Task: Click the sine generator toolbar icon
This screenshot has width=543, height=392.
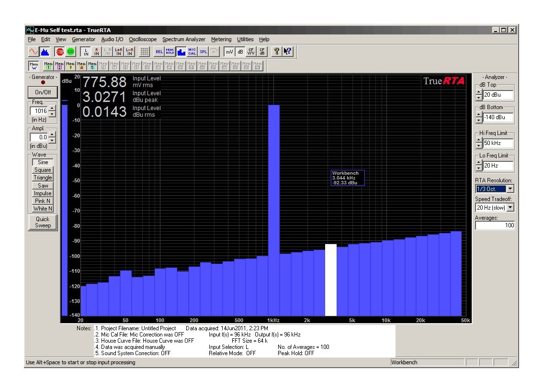Action: pyautogui.click(x=34, y=51)
